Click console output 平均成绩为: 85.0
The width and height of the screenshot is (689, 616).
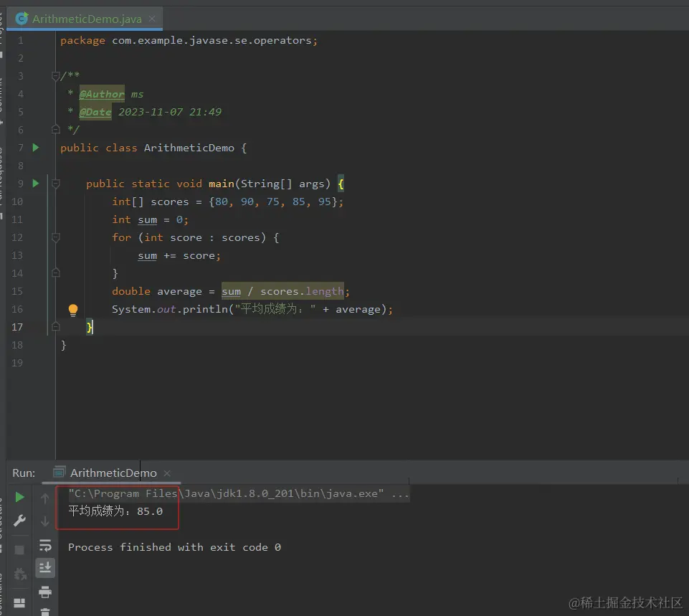[115, 511]
